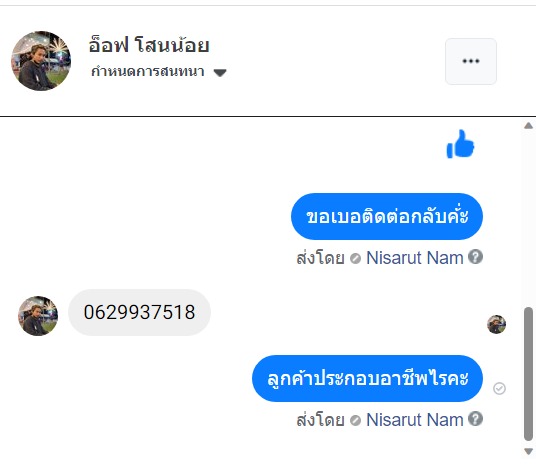
Task: Click the sender avatar beside the phone number
Action: tap(38, 316)
